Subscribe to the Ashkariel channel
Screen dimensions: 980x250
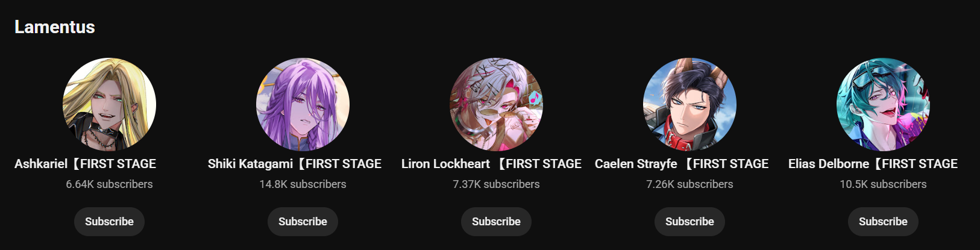(109, 222)
